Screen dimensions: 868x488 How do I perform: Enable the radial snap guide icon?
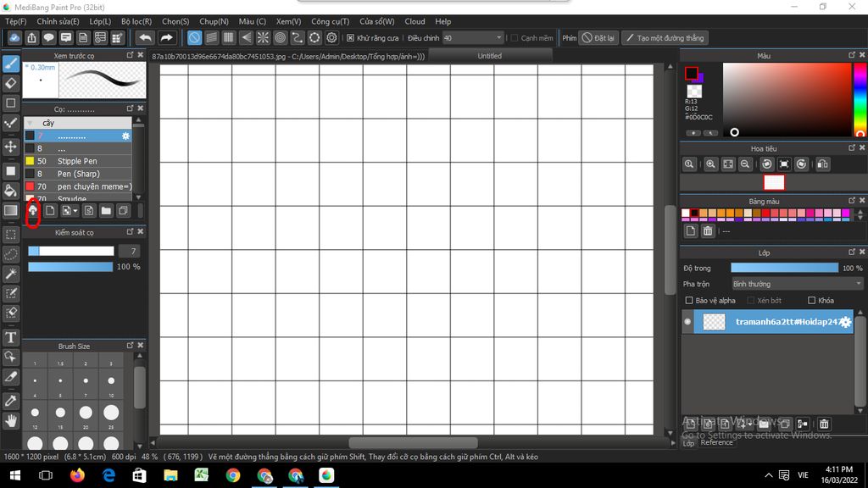tap(263, 38)
